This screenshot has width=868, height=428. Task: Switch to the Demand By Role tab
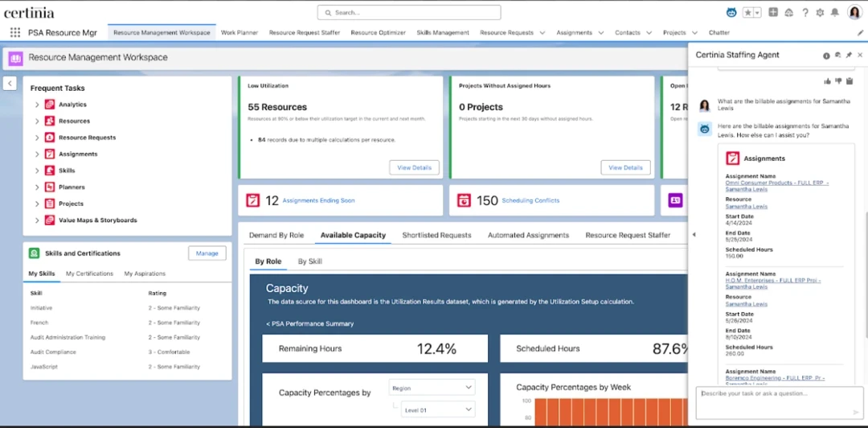[276, 236]
